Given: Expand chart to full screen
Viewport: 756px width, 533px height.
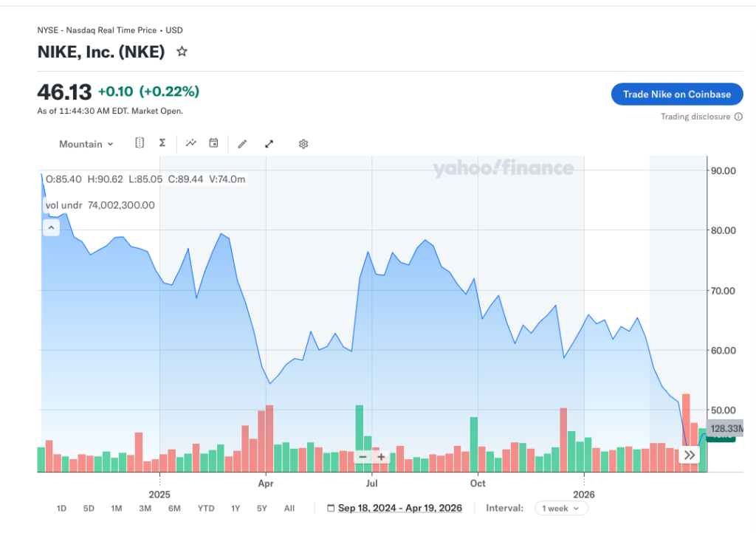Looking at the screenshot, I should tap(269, 144).
